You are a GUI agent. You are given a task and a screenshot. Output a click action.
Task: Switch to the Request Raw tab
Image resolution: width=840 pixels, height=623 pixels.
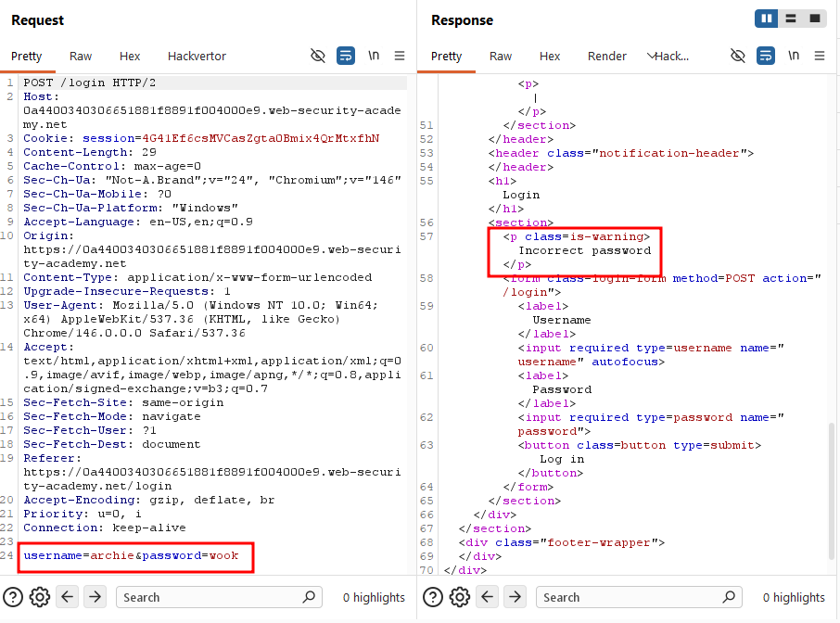coord(81,57)
